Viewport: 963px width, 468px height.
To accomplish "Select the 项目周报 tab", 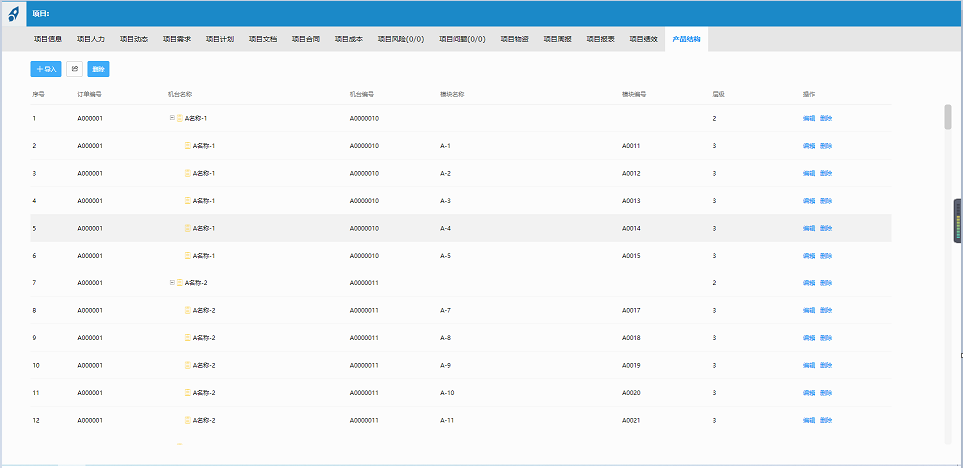I will tap(558, 39).
